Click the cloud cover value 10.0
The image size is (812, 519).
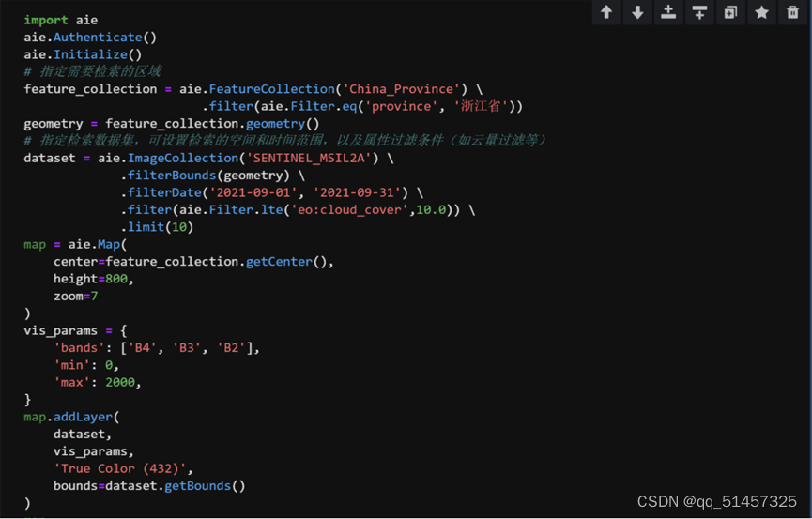(x=431, y=210)
